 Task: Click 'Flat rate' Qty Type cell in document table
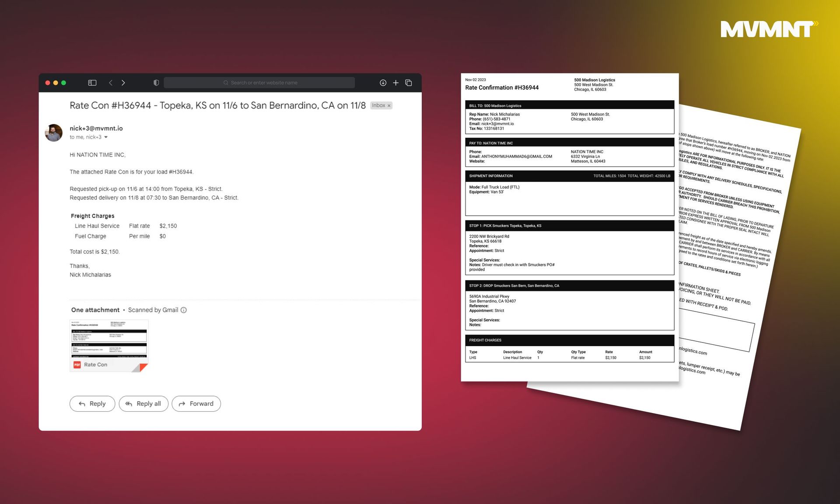click(x=577, y=358)
